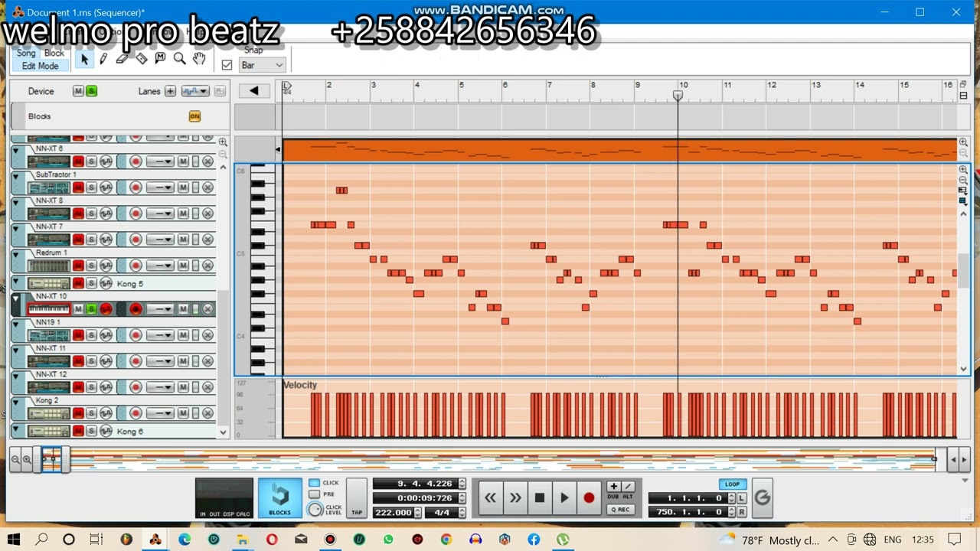This screenshot has height=551, width=980.
Task: Select the Hand tool
Action: click(199, 59)
